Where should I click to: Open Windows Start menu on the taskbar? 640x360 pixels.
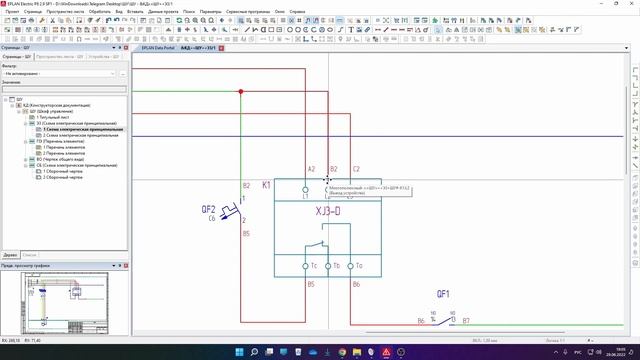coord(239,352)
